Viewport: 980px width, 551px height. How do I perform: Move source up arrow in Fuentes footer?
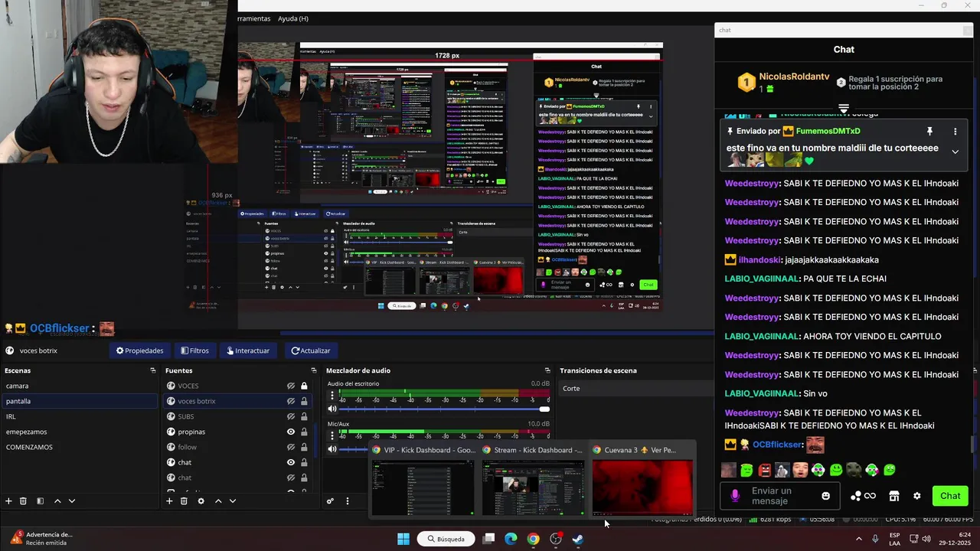click(218, 501)
